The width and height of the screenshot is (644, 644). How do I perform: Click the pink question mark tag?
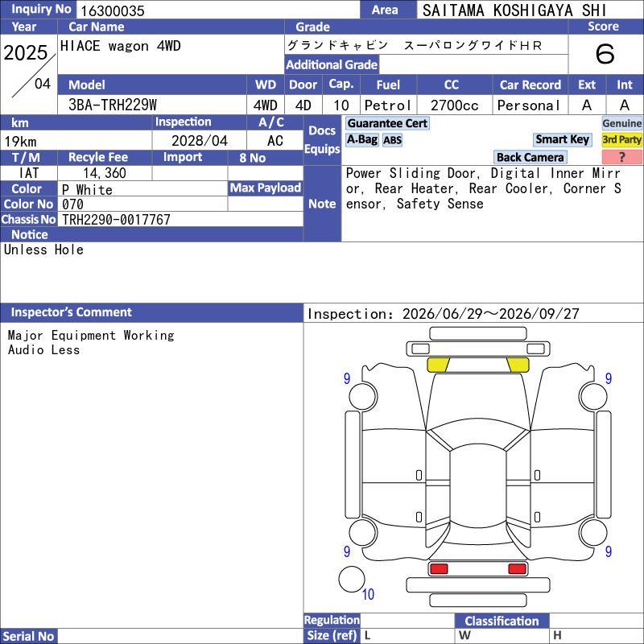621,157
